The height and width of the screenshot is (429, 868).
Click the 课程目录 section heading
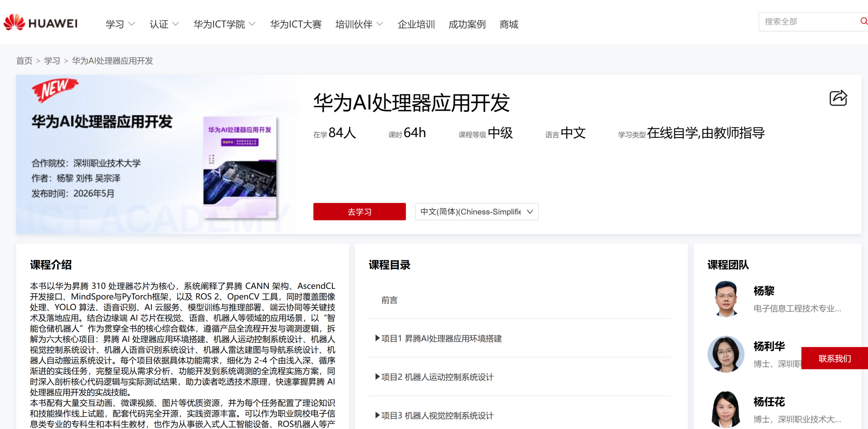pyautogui.click(x=389, y=265)
